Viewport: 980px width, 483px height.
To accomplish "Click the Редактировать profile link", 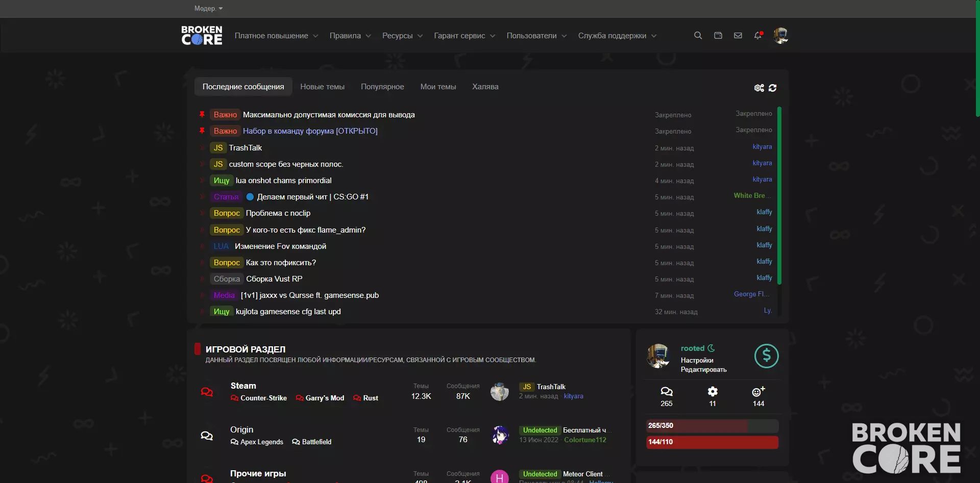I will coord(703,370).
